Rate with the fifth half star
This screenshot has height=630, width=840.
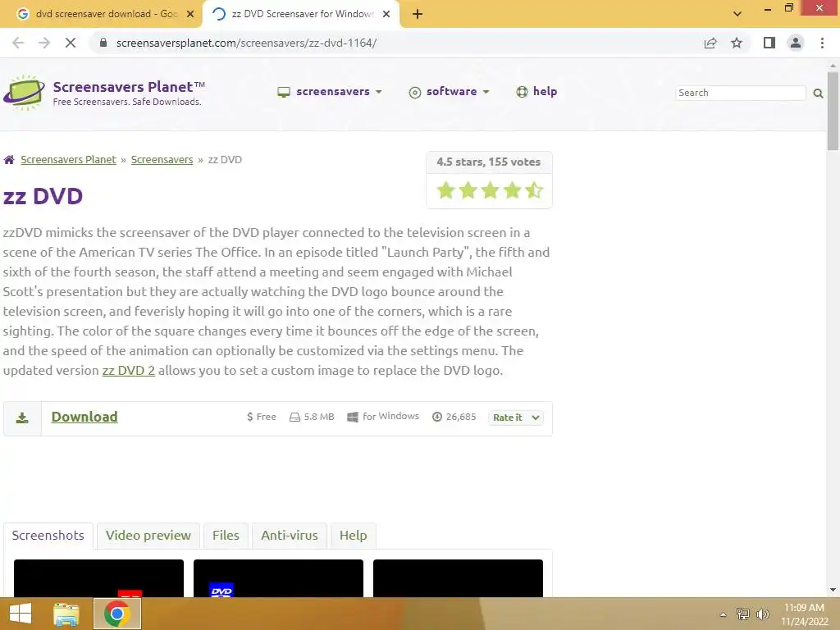pyautogui.click(x=534, y=190)
